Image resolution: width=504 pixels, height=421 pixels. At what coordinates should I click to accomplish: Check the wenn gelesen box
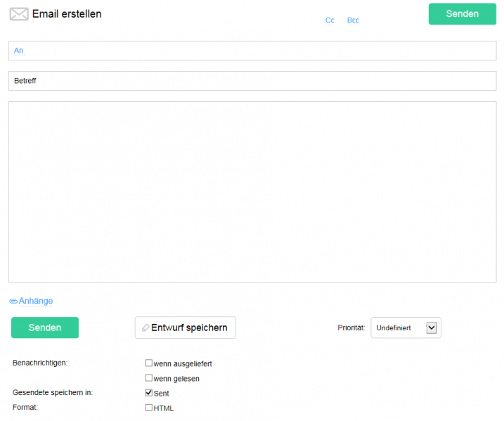tap(148, 378)
